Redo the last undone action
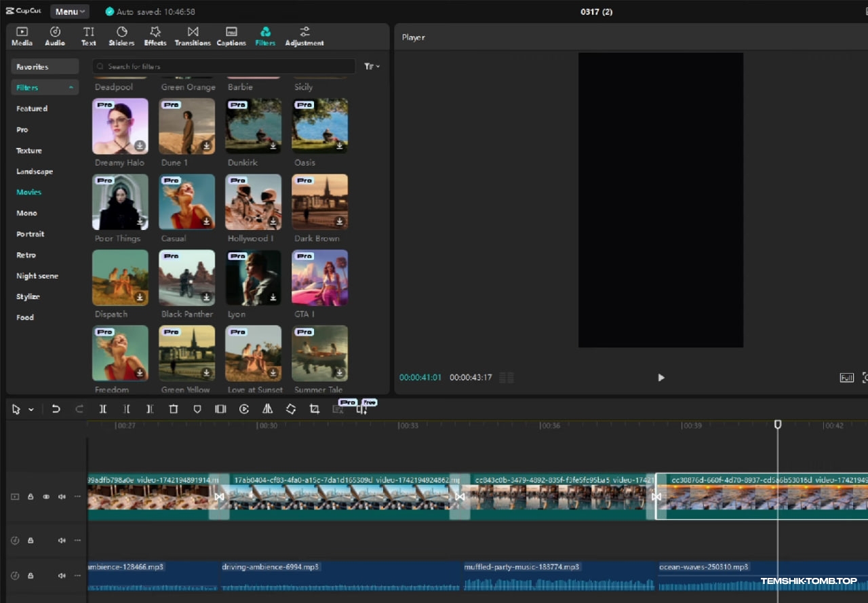 (x=79, y=409)
